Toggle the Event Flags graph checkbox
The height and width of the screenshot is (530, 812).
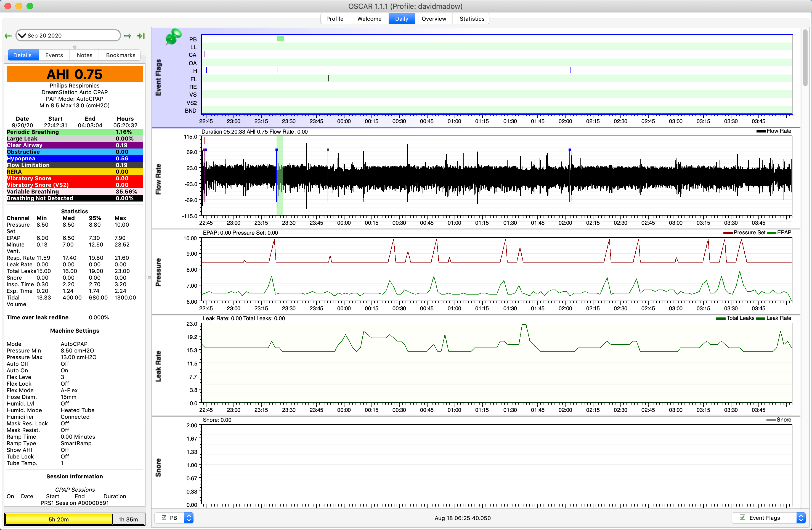point(742,517)
